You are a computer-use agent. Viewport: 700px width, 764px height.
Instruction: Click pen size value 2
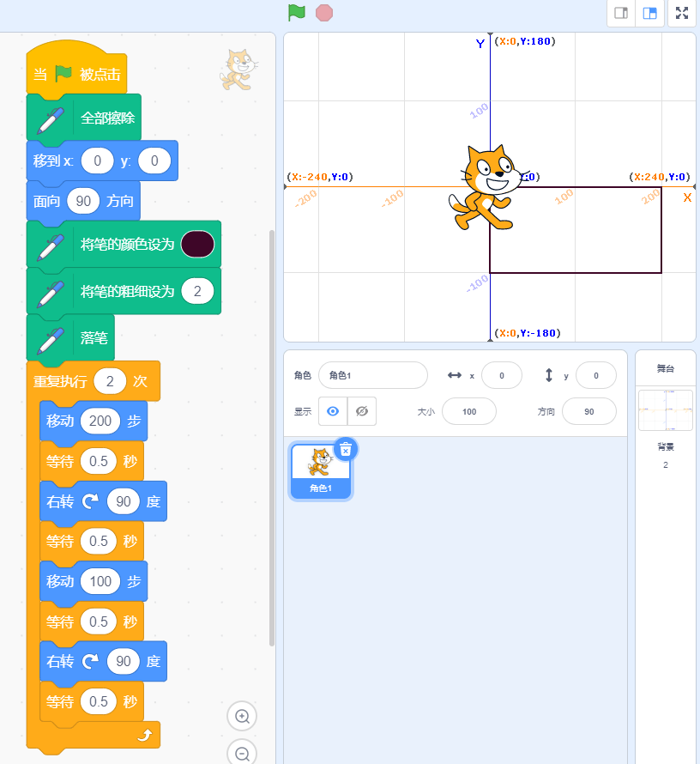coord(197,291)
